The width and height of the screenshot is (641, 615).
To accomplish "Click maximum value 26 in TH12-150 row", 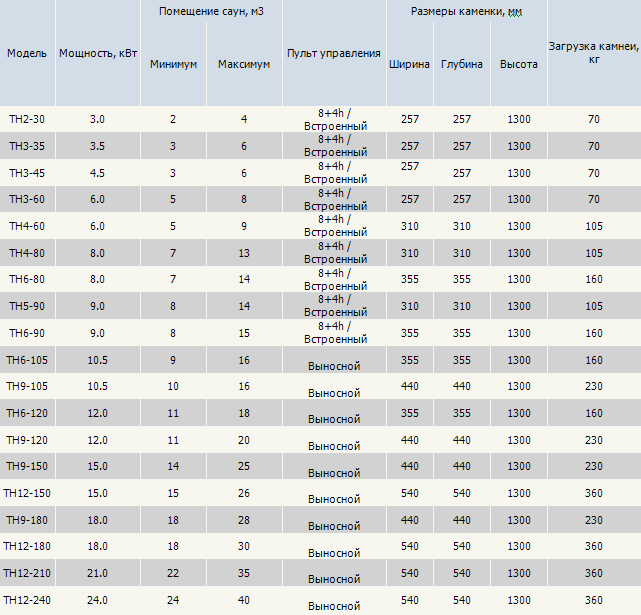I will pos(244,493).
